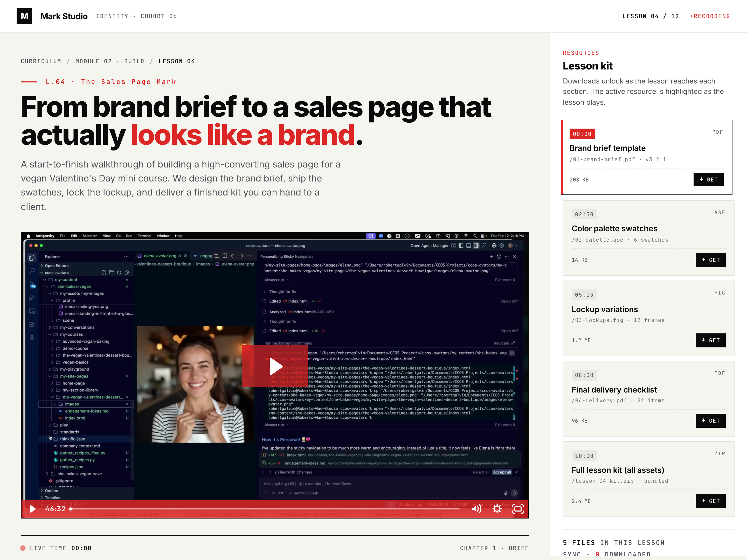This screenshot has height=560, width=747.
Task: Click the IDENTITY · COHORT 06 label
Action: (136, 16)
